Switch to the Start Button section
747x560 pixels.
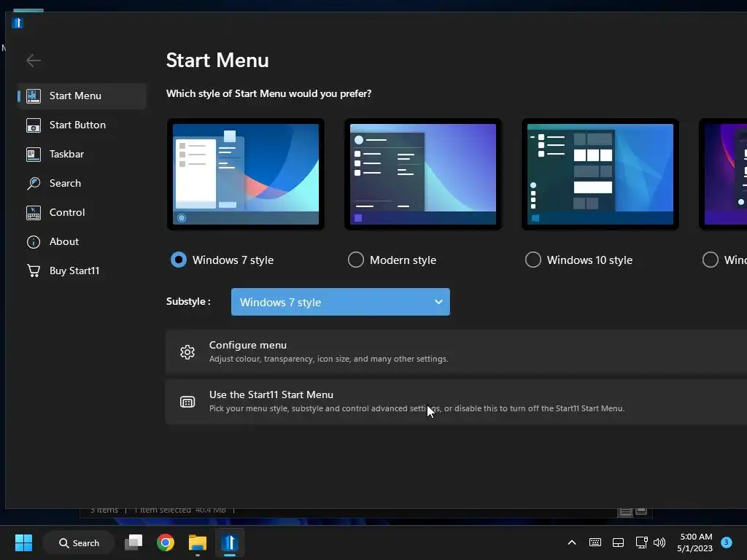[82, 125]
